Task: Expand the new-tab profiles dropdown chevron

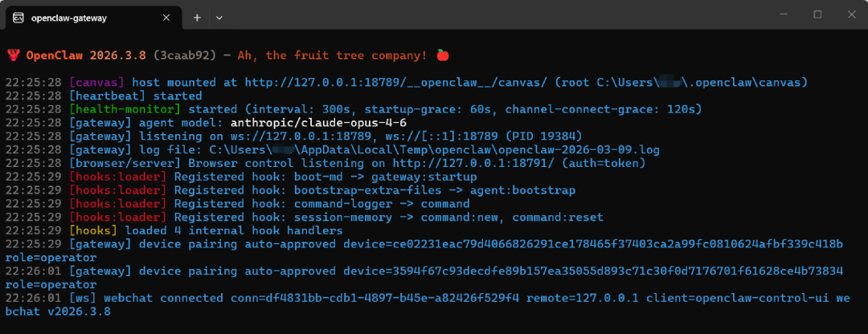Action: point(219,17)
